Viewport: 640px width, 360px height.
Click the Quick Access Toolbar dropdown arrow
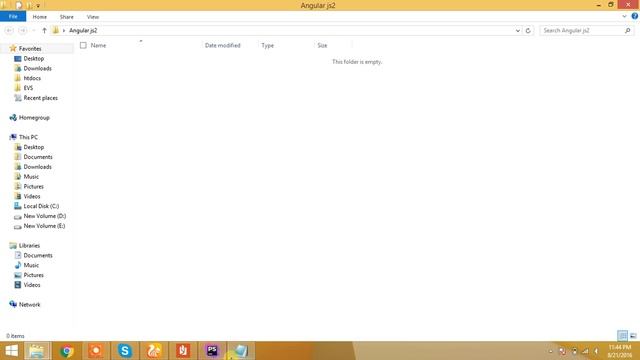pos(38,6)
